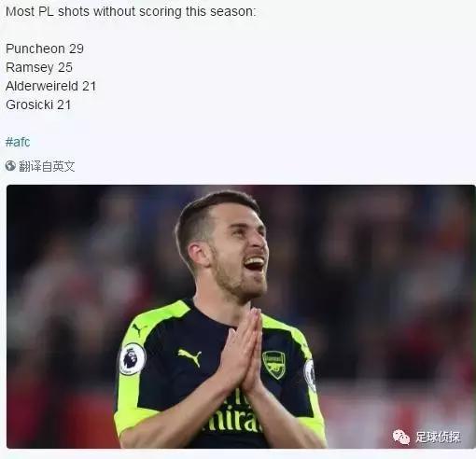This screenshot has width=476, height=459.
Task: Click the Puma logo on jersey chest
Action: [189, 357]
